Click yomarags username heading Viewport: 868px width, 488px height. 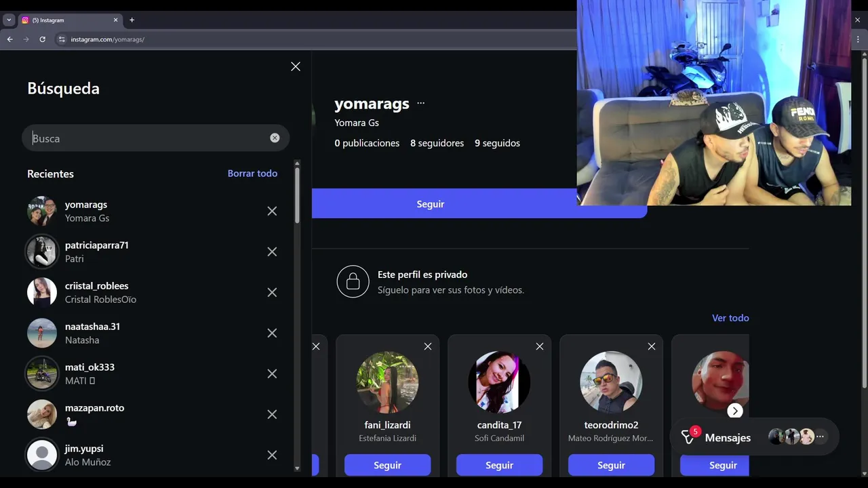click(372, 104)
